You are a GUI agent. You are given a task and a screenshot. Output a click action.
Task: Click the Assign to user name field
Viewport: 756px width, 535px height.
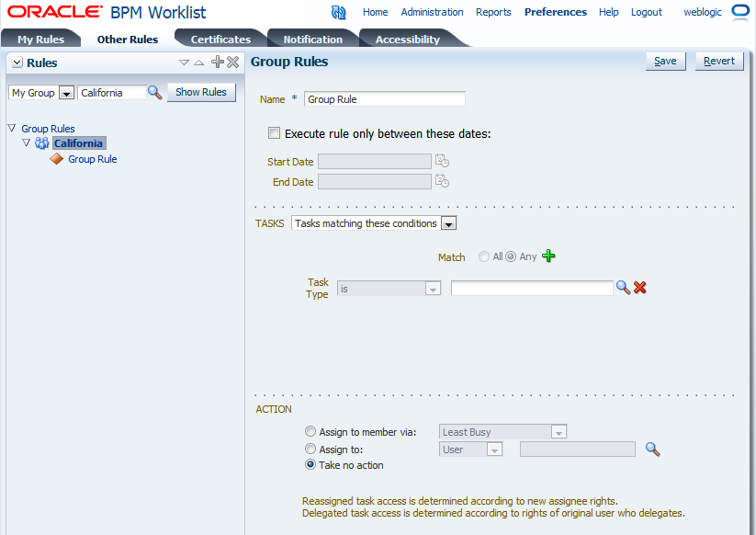pyautogui.click(x=577, y=450)
